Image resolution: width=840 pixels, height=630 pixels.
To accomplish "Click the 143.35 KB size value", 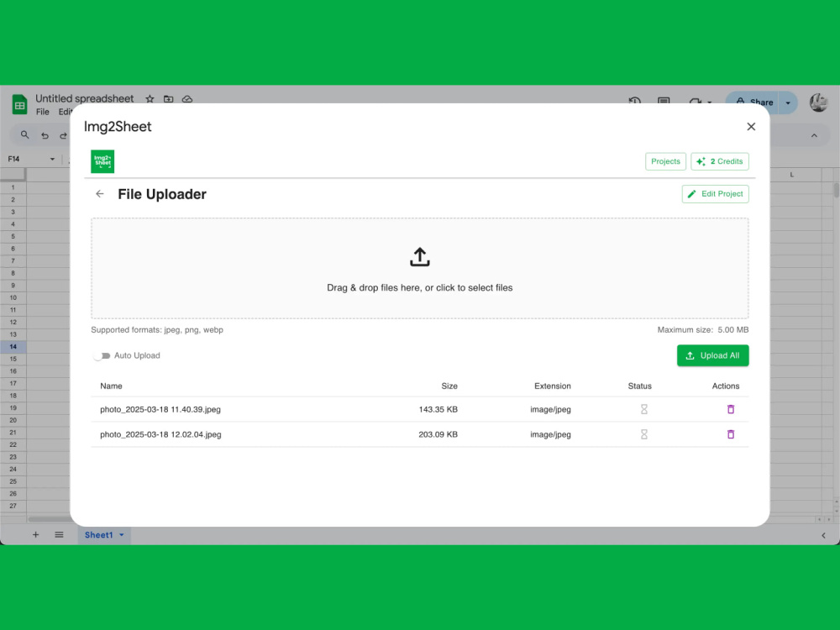I will click(x=438, y=409).
